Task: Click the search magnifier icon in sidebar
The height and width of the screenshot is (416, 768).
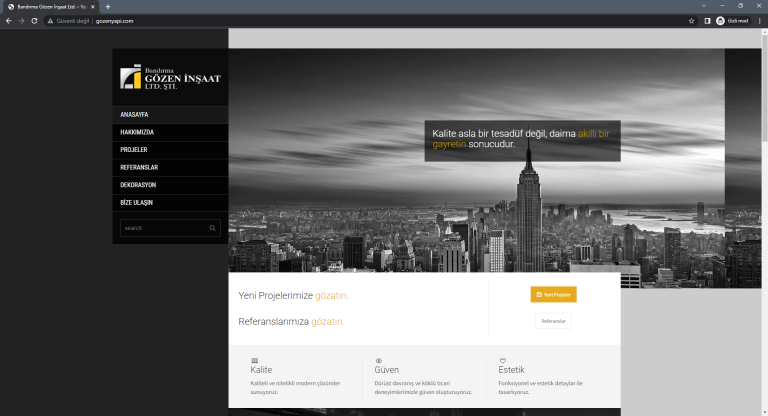Action: pyautogui.click(x=213, y=228)
